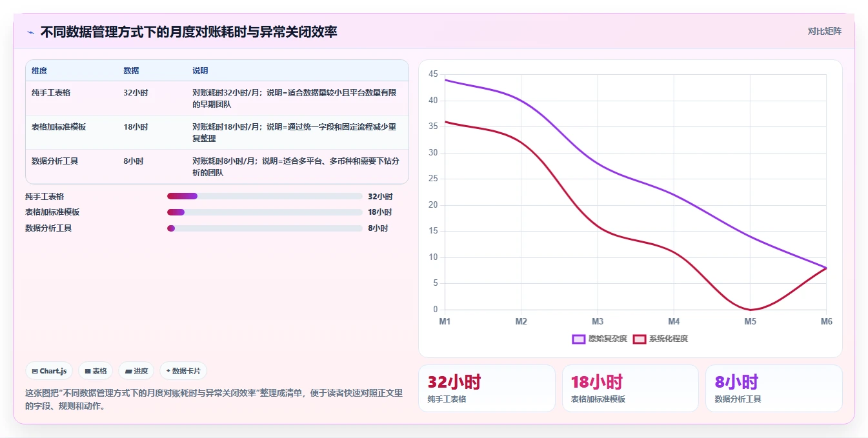The height and width of the screenshot is (438, 868).
Task: Click the M3 axis label
Action: coord(598,321)
